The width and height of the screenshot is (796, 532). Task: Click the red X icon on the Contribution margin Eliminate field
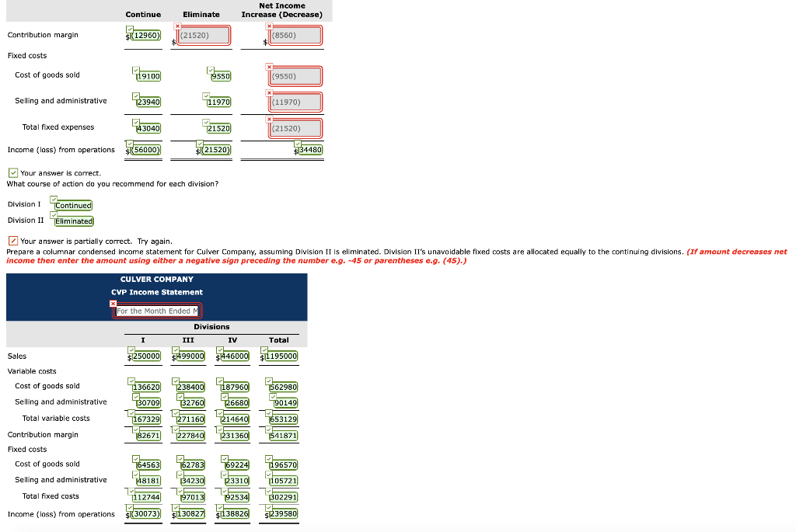coord(177,26)
